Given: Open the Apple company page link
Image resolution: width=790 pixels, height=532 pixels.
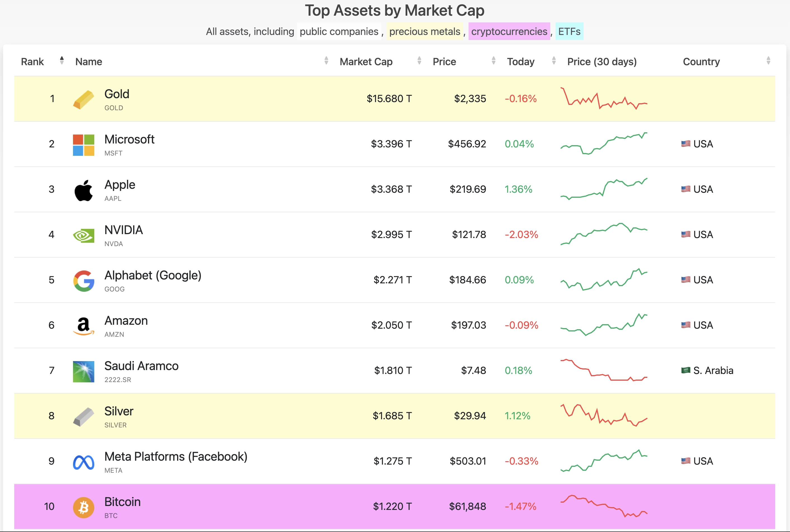Looking at the screenshot, I should (x=120, y=185).
